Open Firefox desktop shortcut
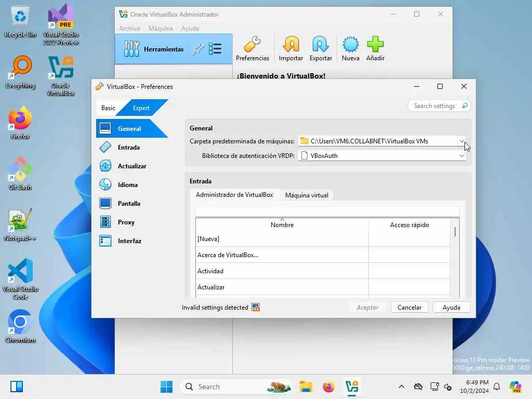This screenshot has width=532, height=399. tap(20, 123)
